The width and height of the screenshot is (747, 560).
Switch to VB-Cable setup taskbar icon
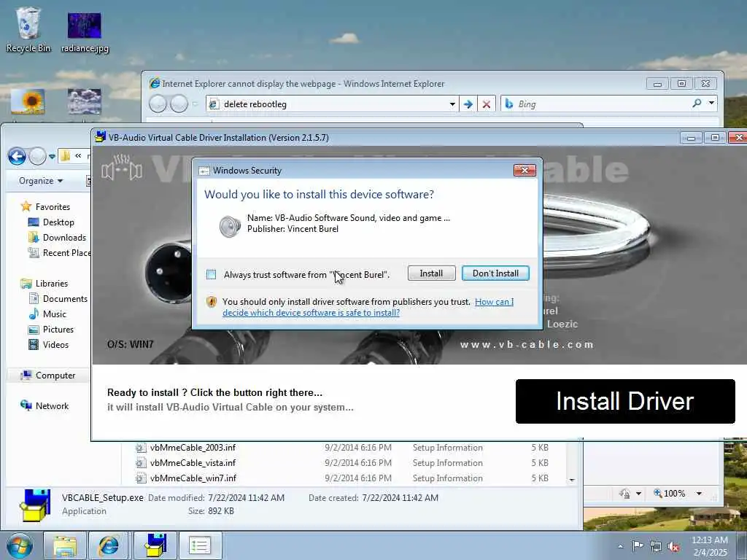(x=155, y=545)
